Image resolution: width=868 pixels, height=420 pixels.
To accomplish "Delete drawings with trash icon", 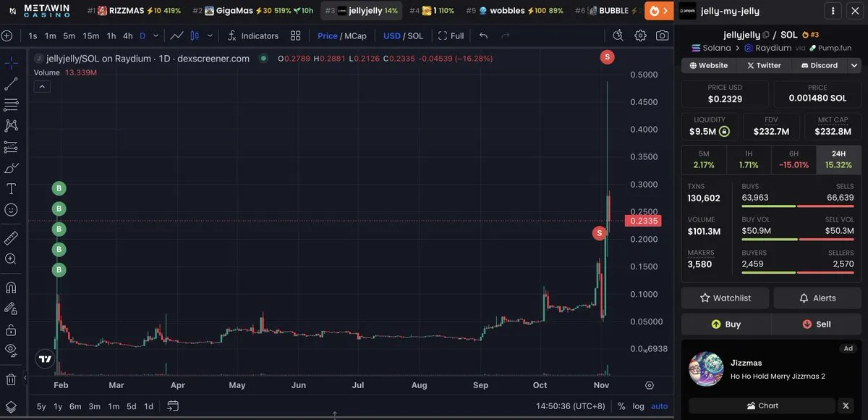I will (x=11, y=379).
